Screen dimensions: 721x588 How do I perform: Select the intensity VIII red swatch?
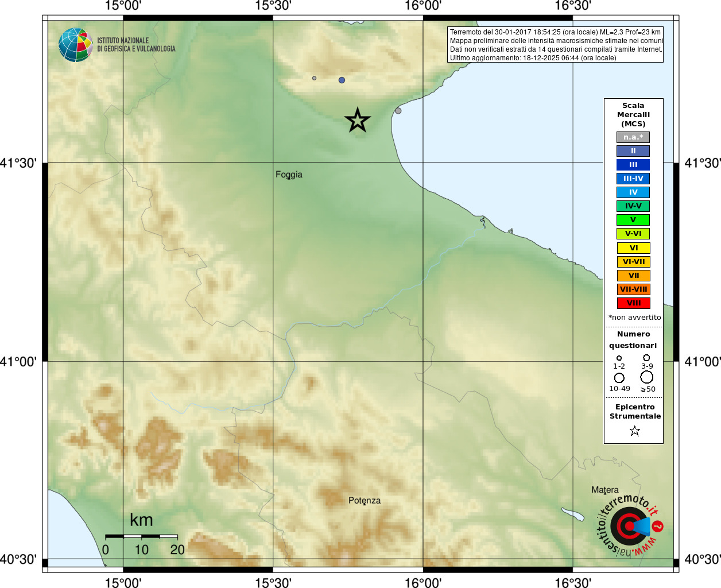(x=633, y=303)
